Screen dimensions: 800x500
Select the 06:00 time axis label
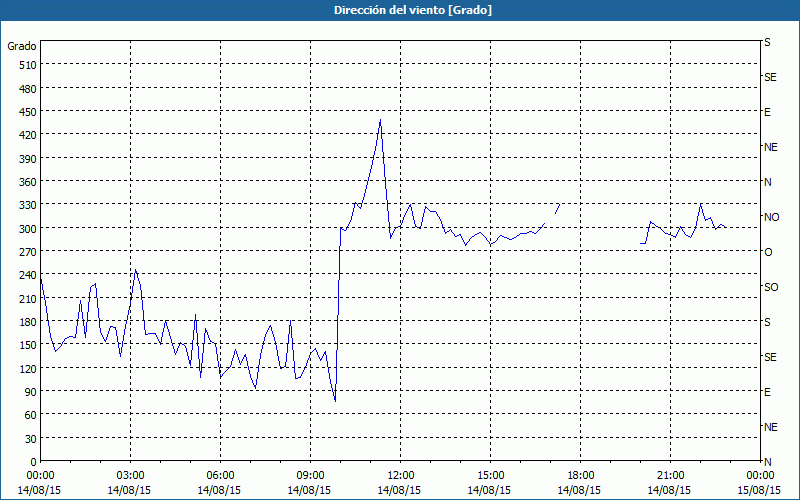click(220, 476)
